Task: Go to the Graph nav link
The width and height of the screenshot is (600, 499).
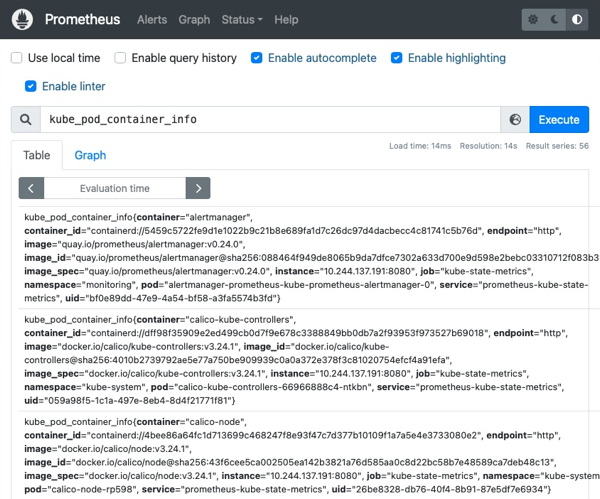Action: pyautogui.click(x=194, y=20)
